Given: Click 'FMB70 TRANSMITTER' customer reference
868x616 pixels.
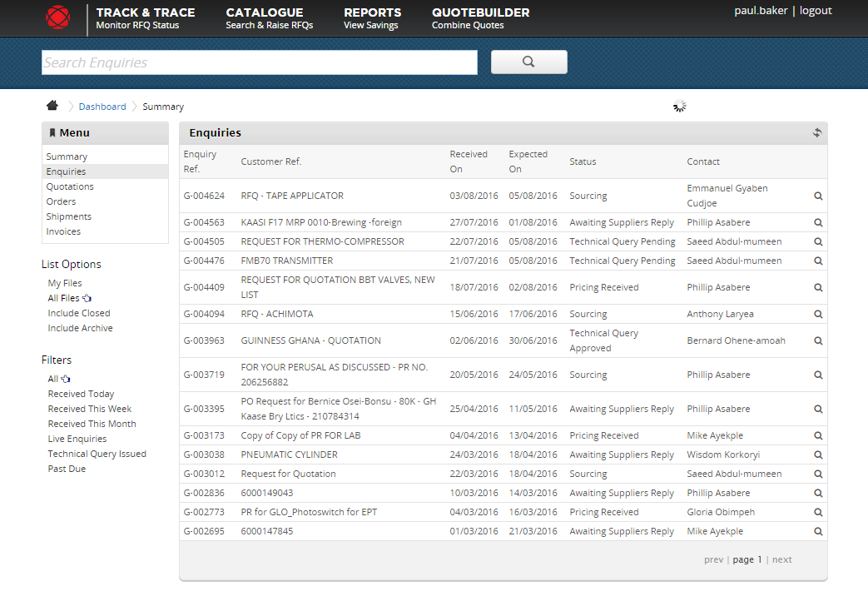Looking at the screenshot, I should click(287, 261).
